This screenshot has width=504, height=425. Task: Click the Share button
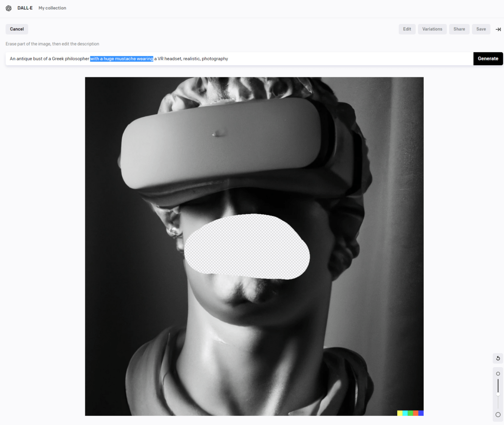[459, 29]
